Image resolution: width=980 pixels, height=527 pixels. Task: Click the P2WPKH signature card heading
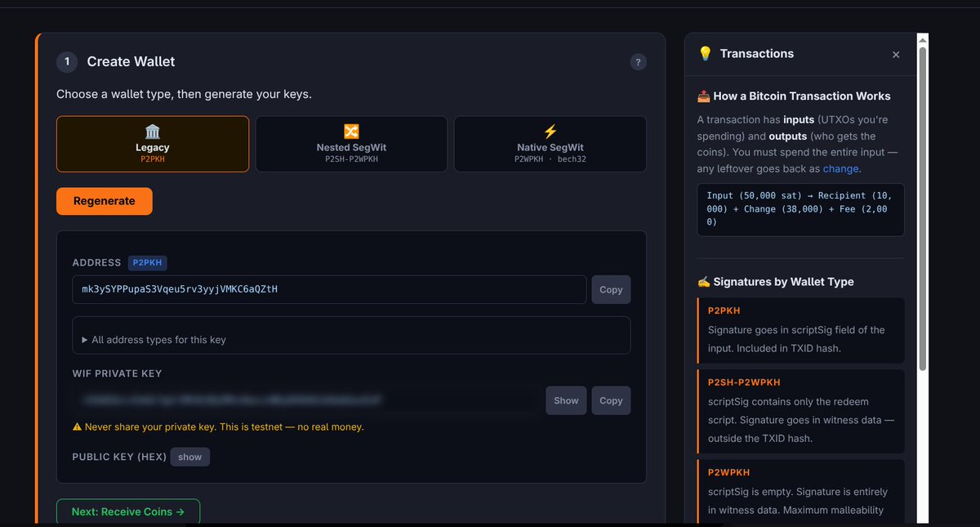point(728,472)
